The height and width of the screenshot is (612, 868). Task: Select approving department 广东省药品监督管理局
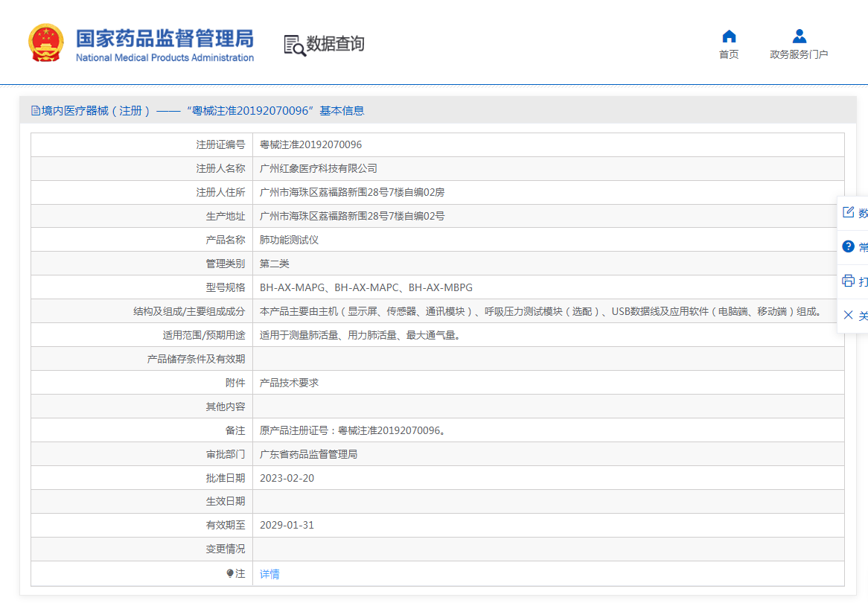coord(308,454)
